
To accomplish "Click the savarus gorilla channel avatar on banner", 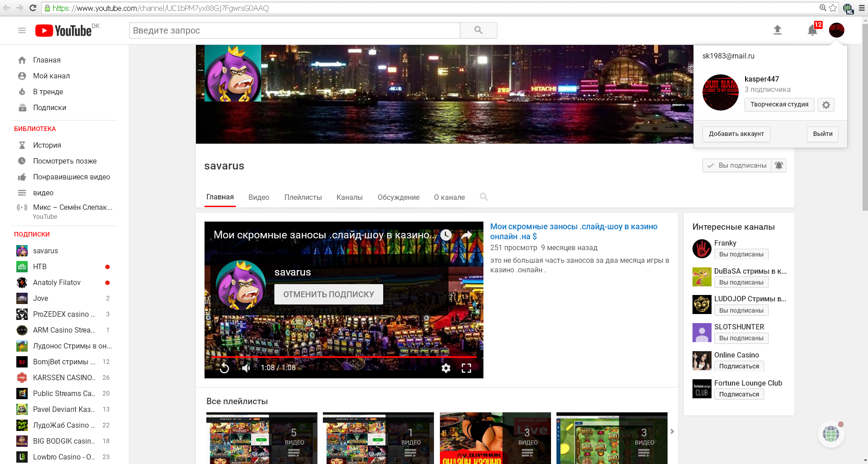I will [233, 73].
